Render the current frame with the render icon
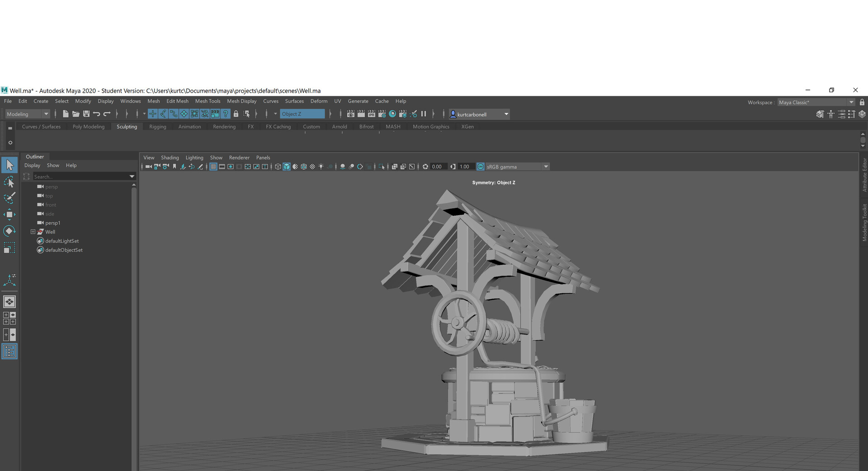Viewport: 868px width, 471px height. (x=361, y=114)
